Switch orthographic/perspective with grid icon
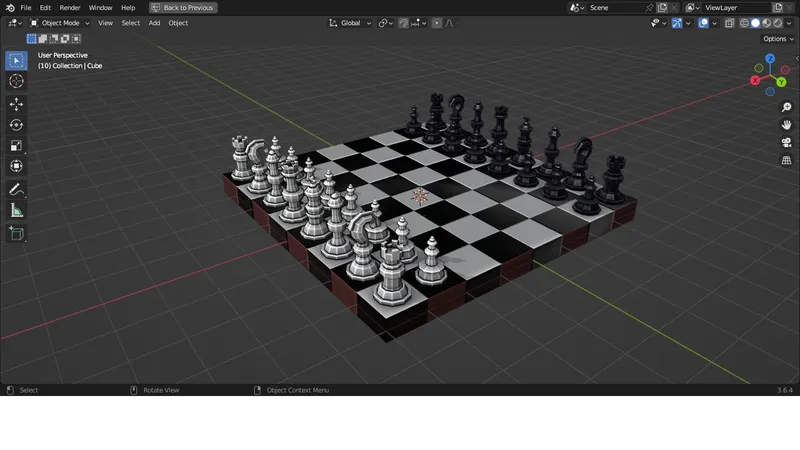The height and width of the screenshot is (450, 800). pos(786,161)
